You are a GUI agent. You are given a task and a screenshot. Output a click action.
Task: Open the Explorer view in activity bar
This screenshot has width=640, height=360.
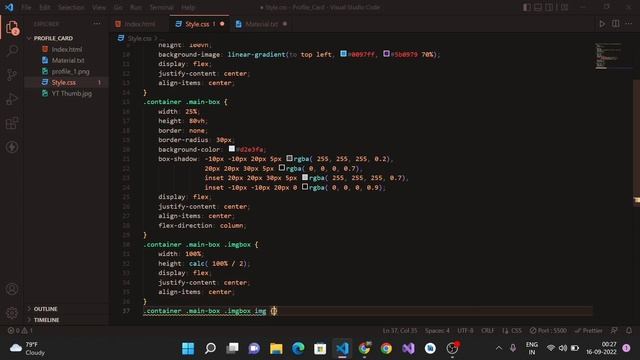click(x=12, y=28)
